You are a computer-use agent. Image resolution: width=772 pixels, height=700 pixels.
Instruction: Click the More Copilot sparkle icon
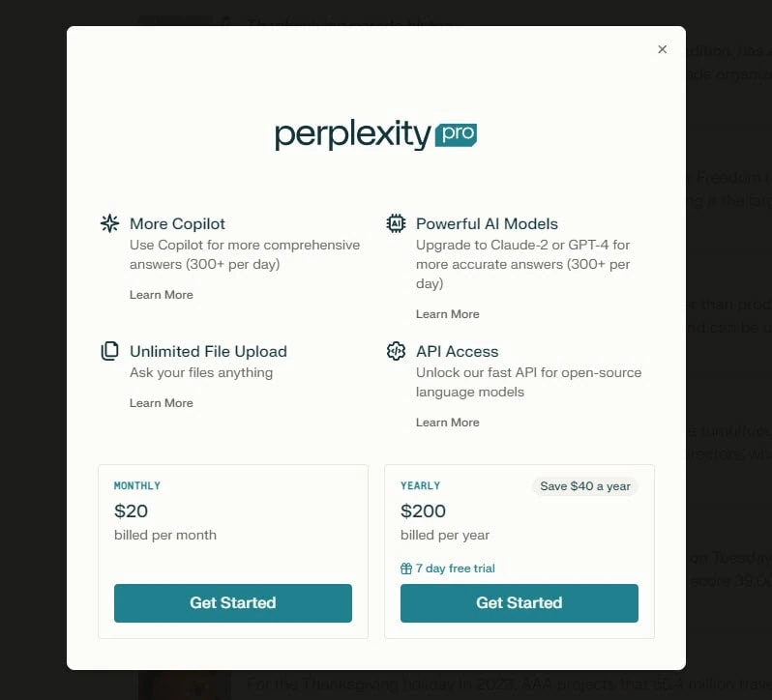109,223
